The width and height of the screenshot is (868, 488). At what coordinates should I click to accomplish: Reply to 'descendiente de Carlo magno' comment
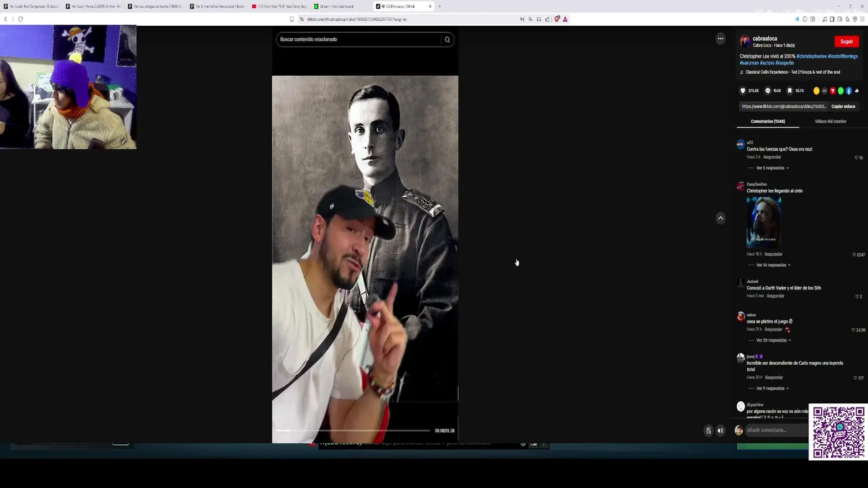coord(774,378)
